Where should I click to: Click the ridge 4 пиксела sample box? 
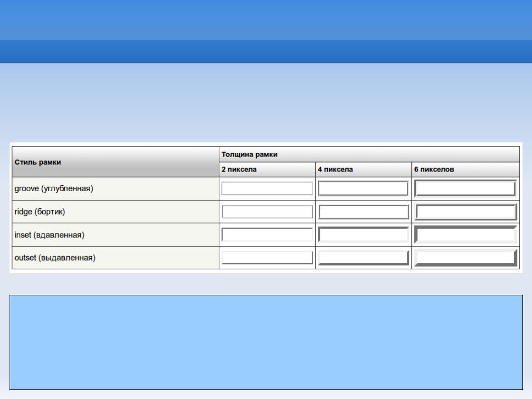(x=364, y=212)
